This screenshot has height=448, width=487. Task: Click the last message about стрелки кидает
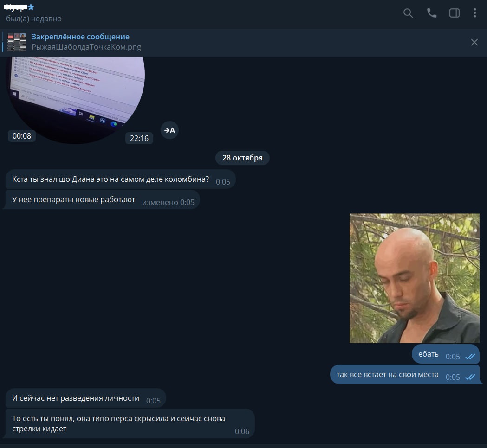click(118, 423)
